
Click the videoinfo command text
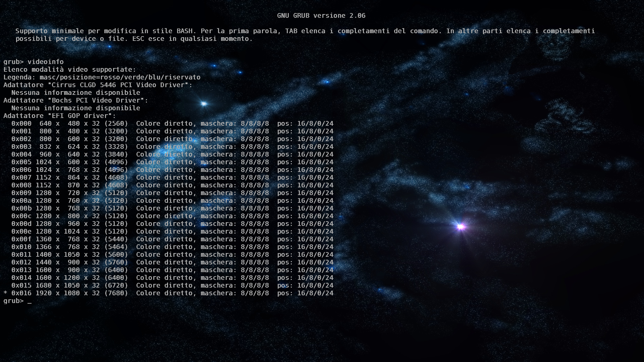tap(45, 62)
